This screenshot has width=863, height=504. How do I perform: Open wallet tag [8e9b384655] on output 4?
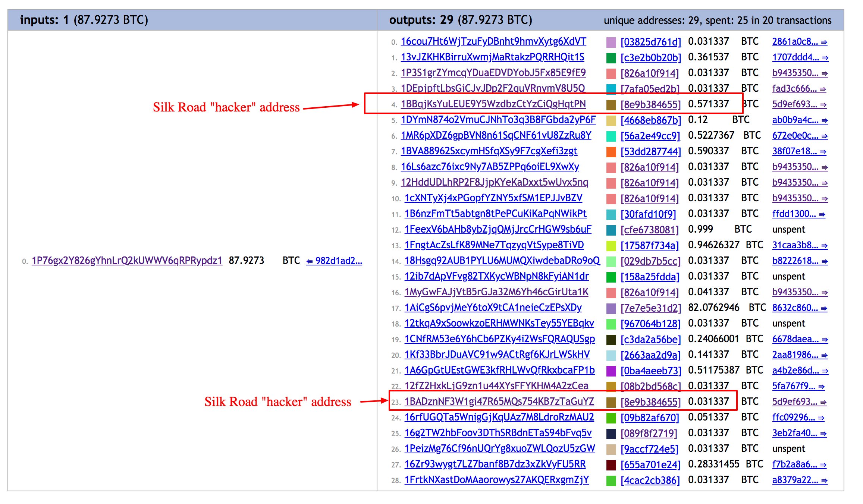click(651, 104)
